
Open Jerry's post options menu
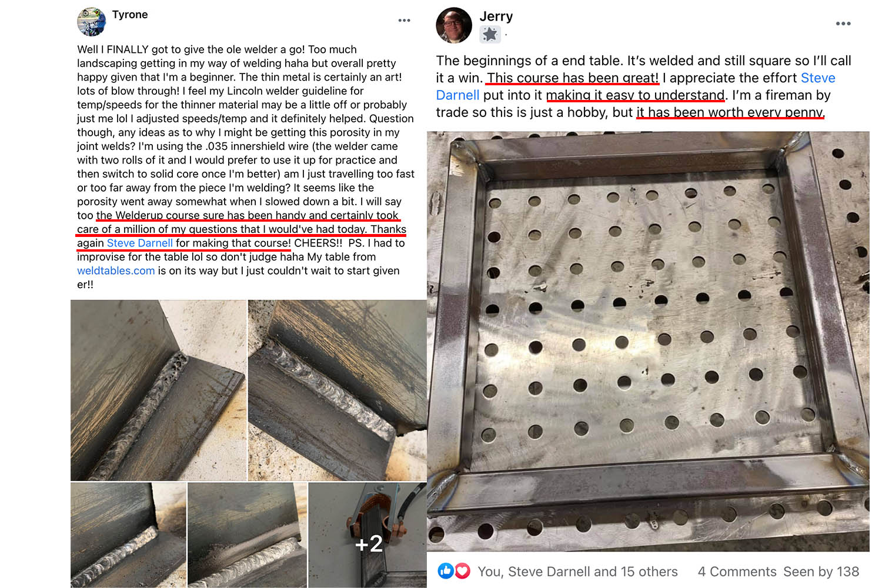[x=843, y=24]
